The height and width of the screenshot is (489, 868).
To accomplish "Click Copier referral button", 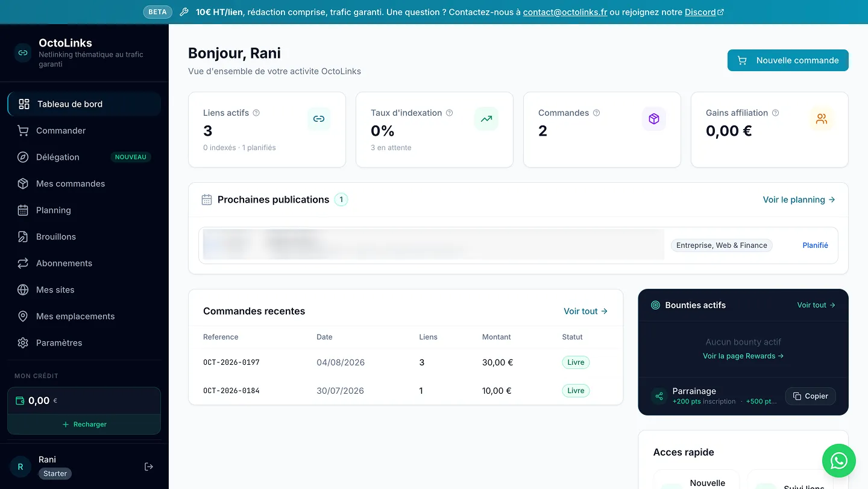I will [810, 396].
